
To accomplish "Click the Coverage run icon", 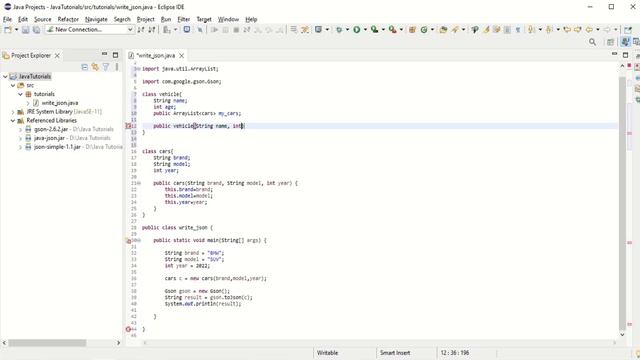I will click(x=374, y=30).
